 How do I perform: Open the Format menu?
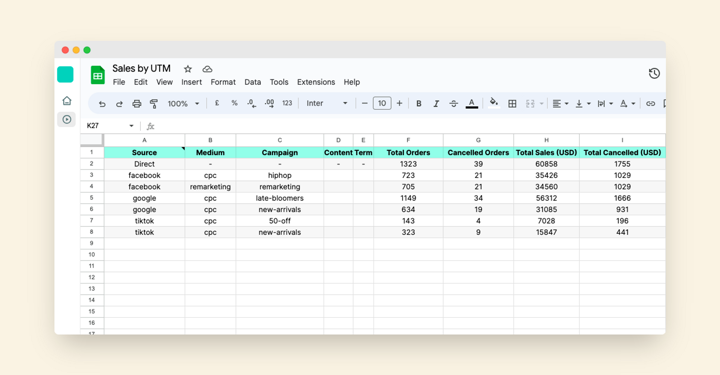coord(223,82)
